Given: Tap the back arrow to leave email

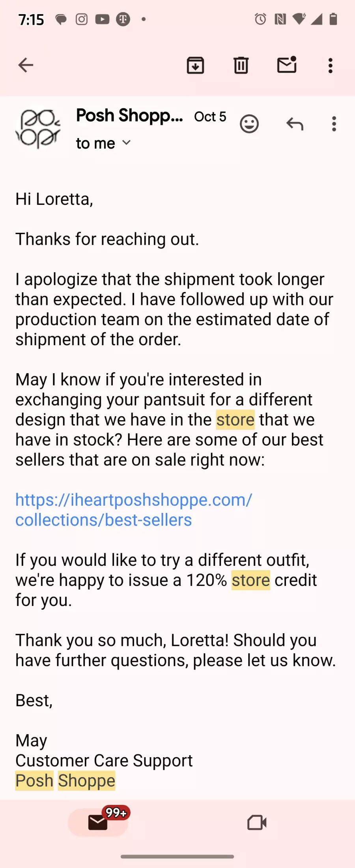Looking at the screenshot, I should 26,65.
